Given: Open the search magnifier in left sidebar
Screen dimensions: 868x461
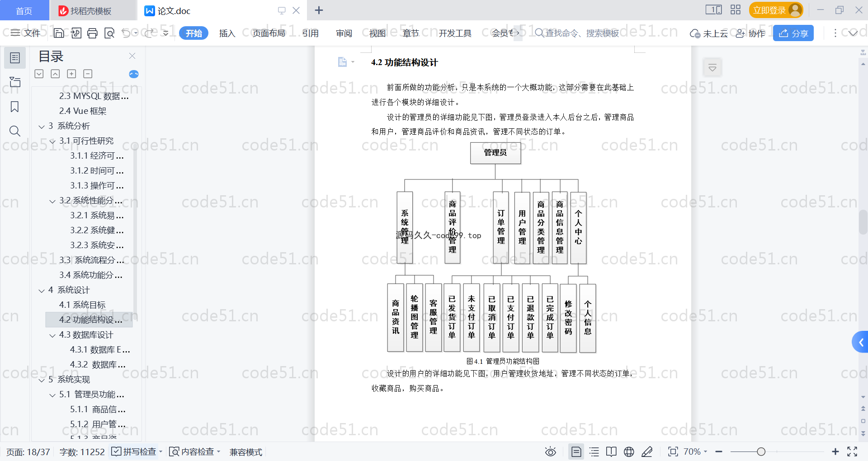Looking at the screenshot, I should point(14,131).
